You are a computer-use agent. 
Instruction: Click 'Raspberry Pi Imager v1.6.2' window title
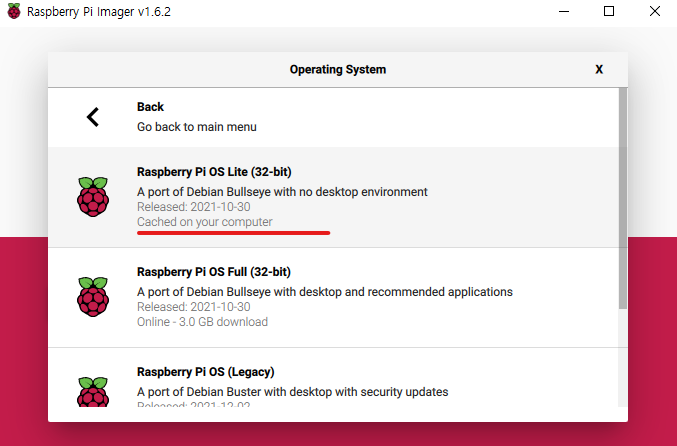[x=99, y=12]
